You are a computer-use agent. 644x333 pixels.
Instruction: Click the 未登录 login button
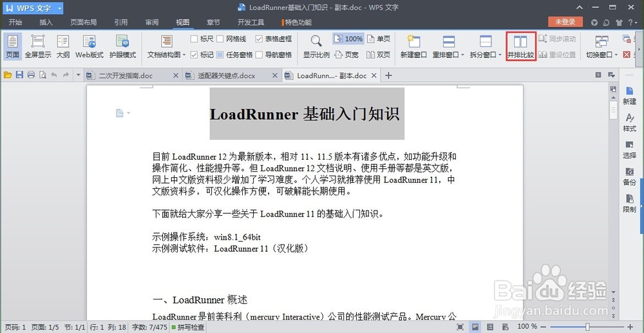565,22
